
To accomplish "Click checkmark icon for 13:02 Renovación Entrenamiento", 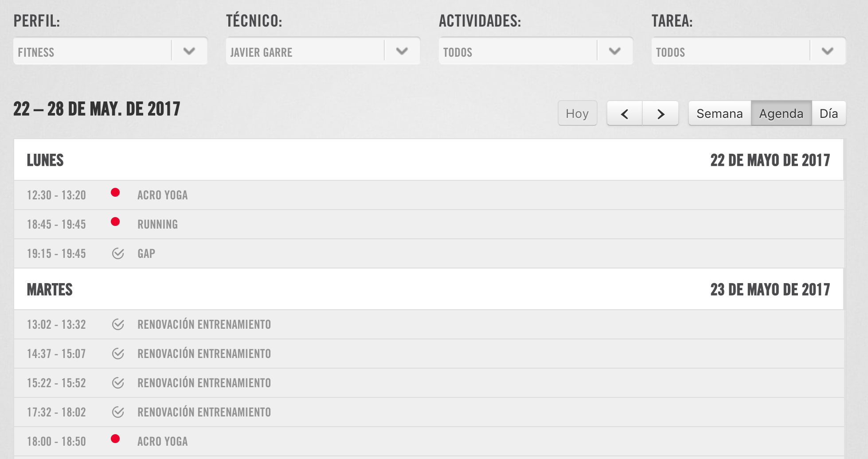I will click(118, 324).
